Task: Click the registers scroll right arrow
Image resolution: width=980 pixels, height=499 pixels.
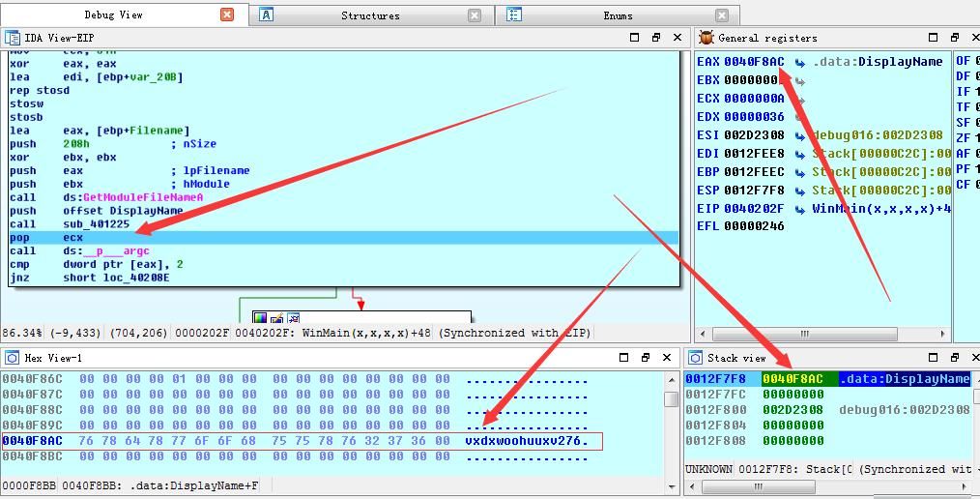Action: click(x=942, y=334)
